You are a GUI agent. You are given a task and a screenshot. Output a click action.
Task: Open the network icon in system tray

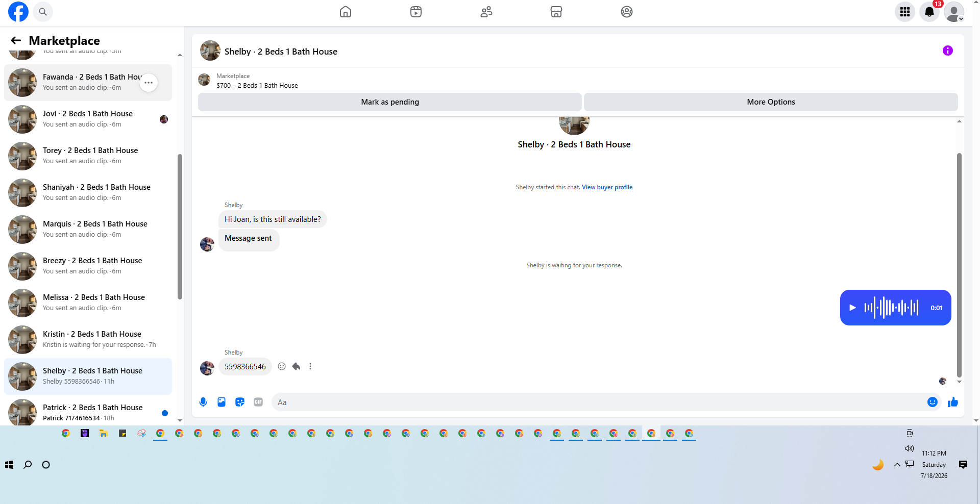[910, 464]
